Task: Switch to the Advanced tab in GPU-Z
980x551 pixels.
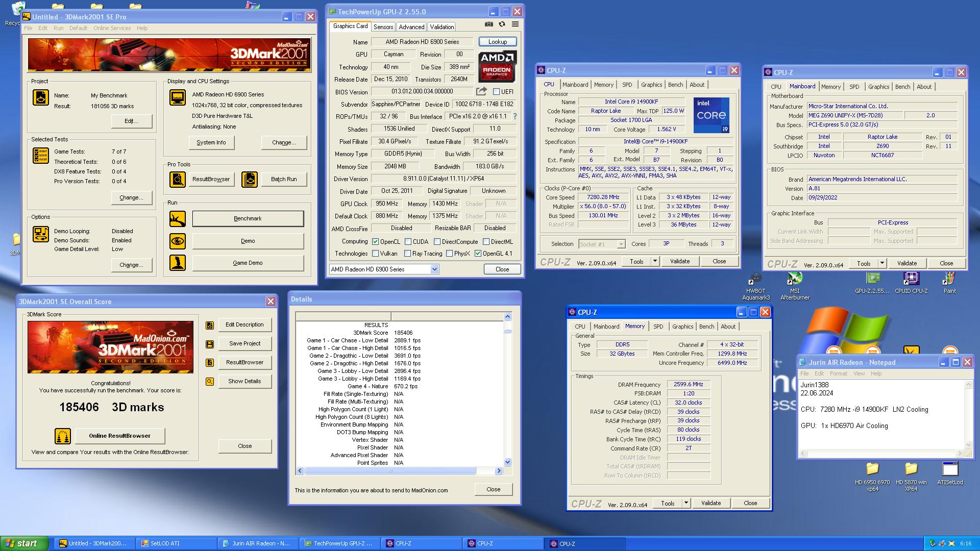Action: (411, 27)
